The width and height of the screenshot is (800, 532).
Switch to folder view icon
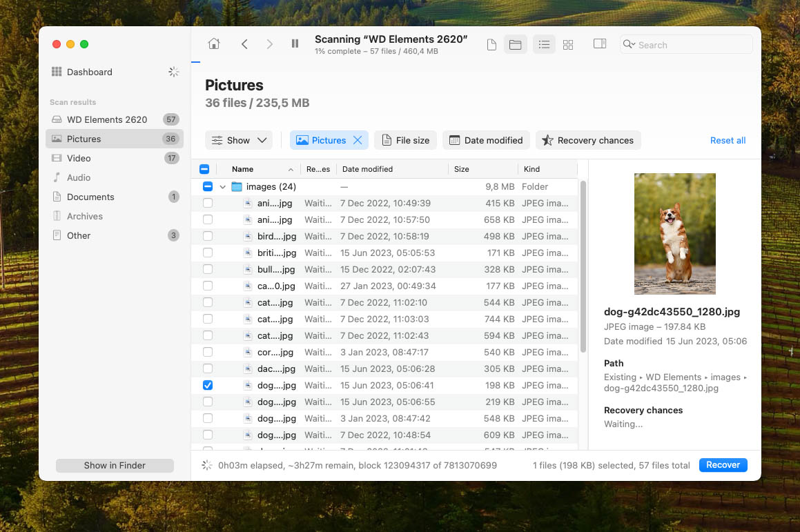tap(515, 45)
